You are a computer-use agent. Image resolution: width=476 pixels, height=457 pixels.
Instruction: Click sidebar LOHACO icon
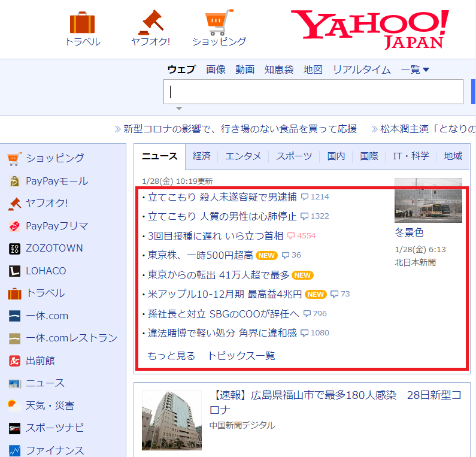[14, 271]
